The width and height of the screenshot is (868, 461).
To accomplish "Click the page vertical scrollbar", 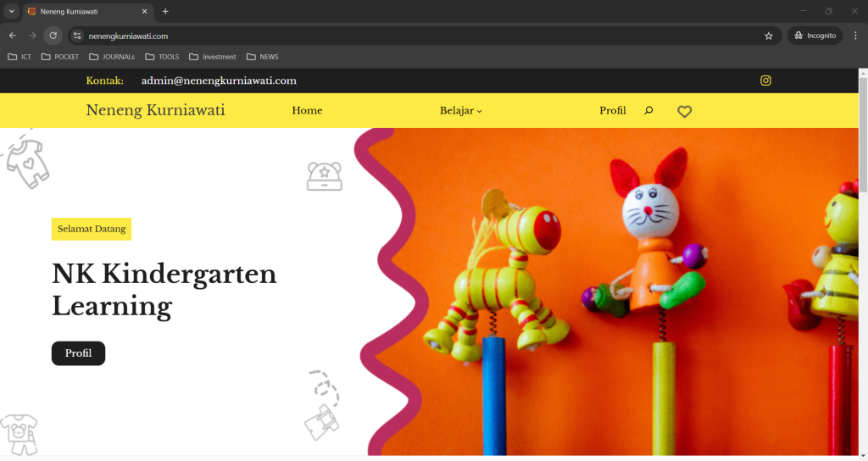I will click(x=863, y=136).
